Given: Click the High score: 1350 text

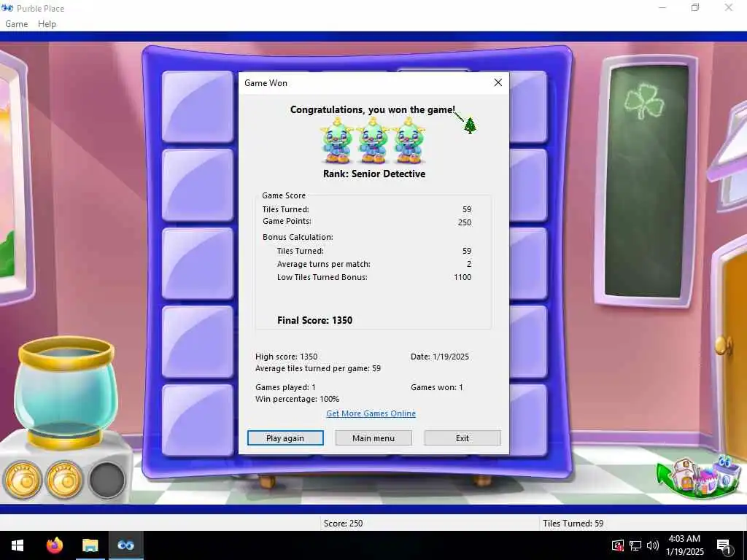Looking at the screenshot, I should click(x=286, y=356).
